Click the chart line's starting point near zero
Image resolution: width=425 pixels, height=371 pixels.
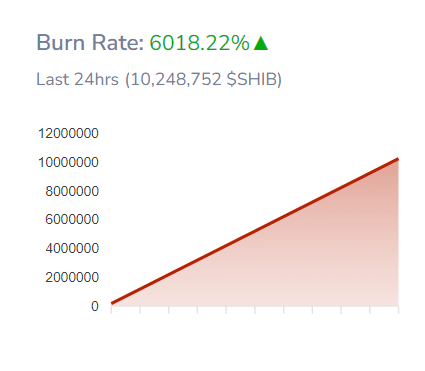112,303
